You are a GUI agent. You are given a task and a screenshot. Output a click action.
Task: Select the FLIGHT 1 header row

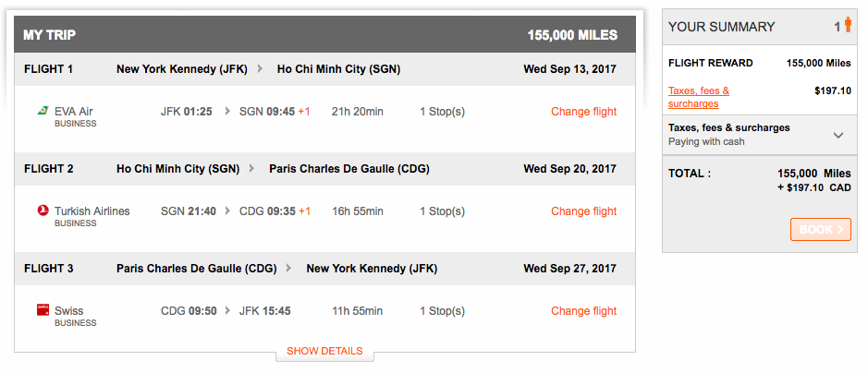point(325,69)
